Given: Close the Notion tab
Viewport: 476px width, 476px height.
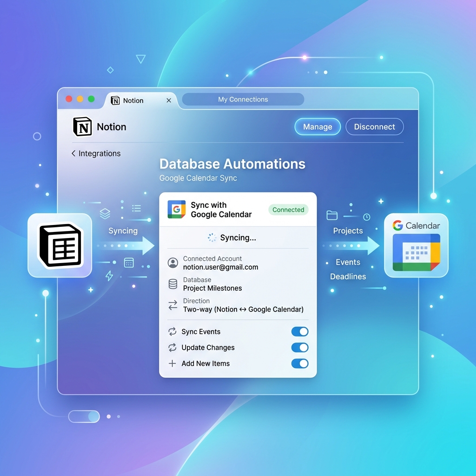Looking at the screenshot, I should (x=169, y=100).
